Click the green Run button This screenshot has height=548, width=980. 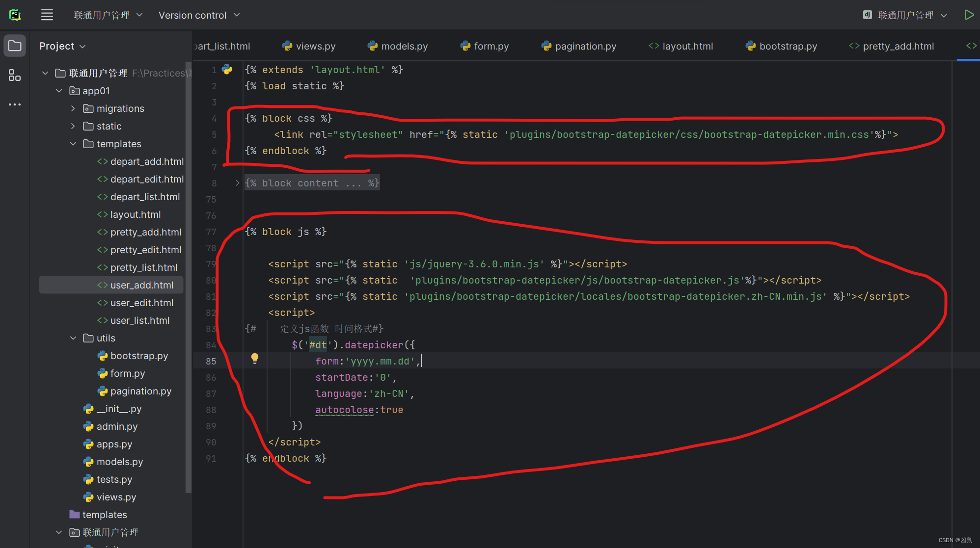(x=969, y=15)
